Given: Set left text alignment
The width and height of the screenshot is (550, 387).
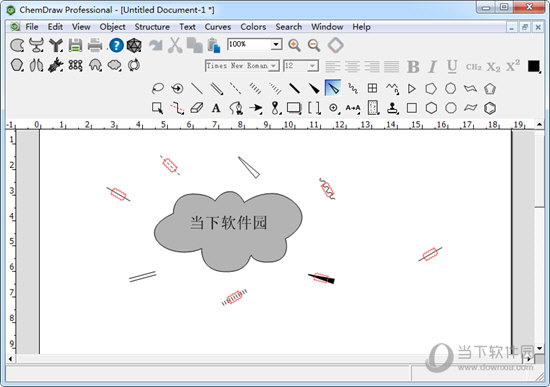Looking at the screenshot, I should pyautogui.click(x=333, y=66).
